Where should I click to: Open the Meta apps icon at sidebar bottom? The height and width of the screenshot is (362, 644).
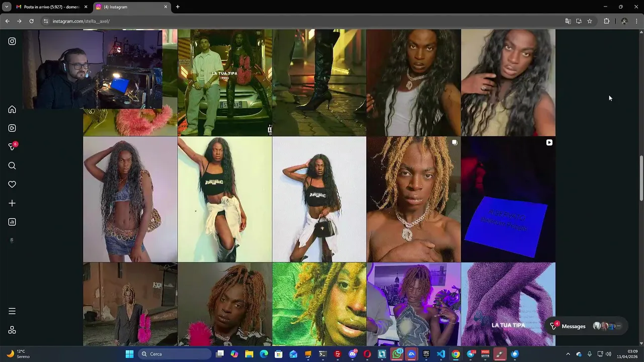(x=12, y=330)
